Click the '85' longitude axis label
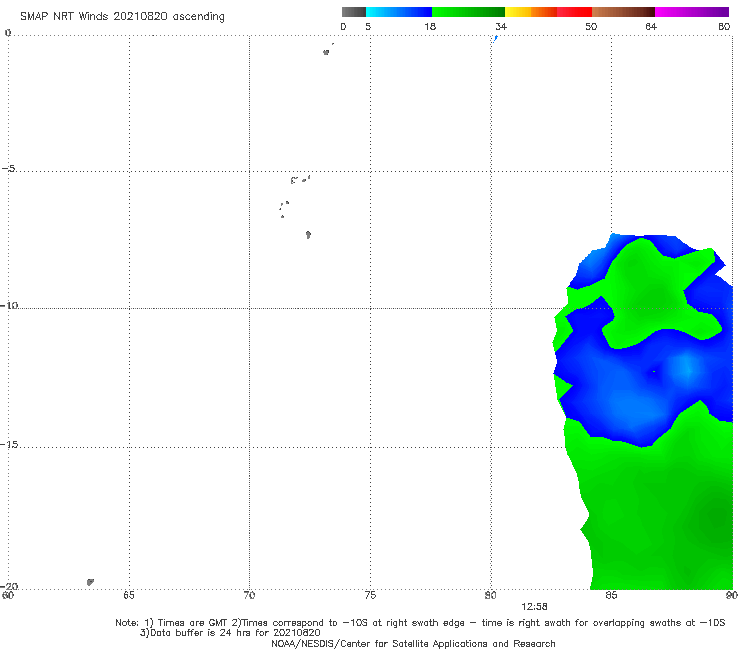Image resolution: width=740 pixels, height=650 pixels. (611, 595)
